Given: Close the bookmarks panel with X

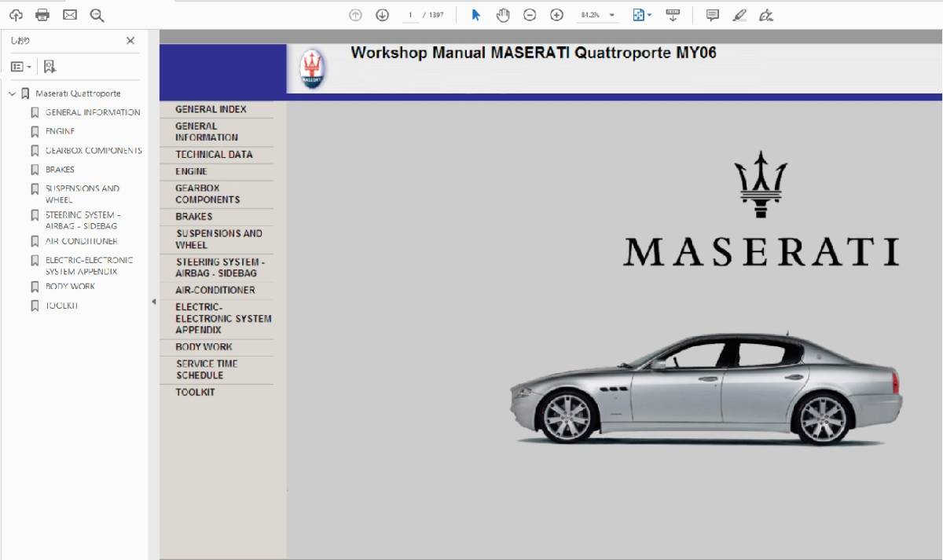Looking at the screenshot, I should pos(130,41).
